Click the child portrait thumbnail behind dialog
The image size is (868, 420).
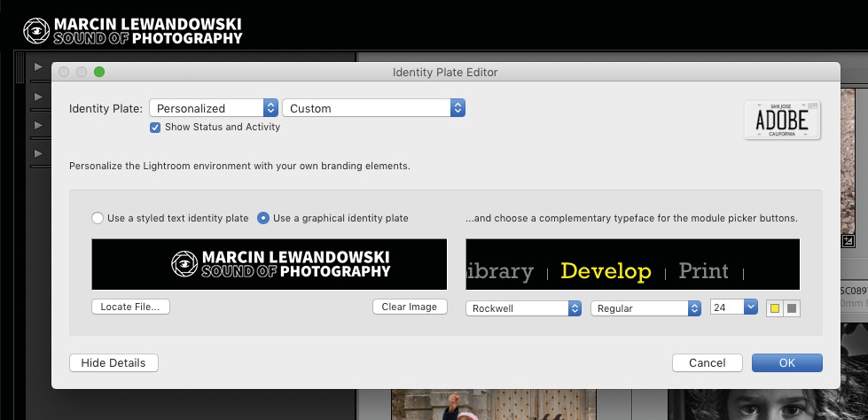pos(767,405)
